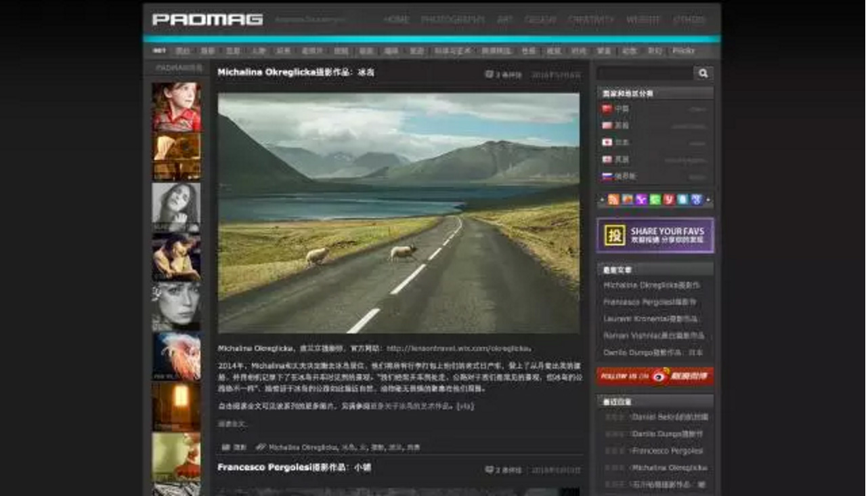Open the golden interior thumbnail in sidebar
This screenshot has height=496, width=868.
point(176,157)
